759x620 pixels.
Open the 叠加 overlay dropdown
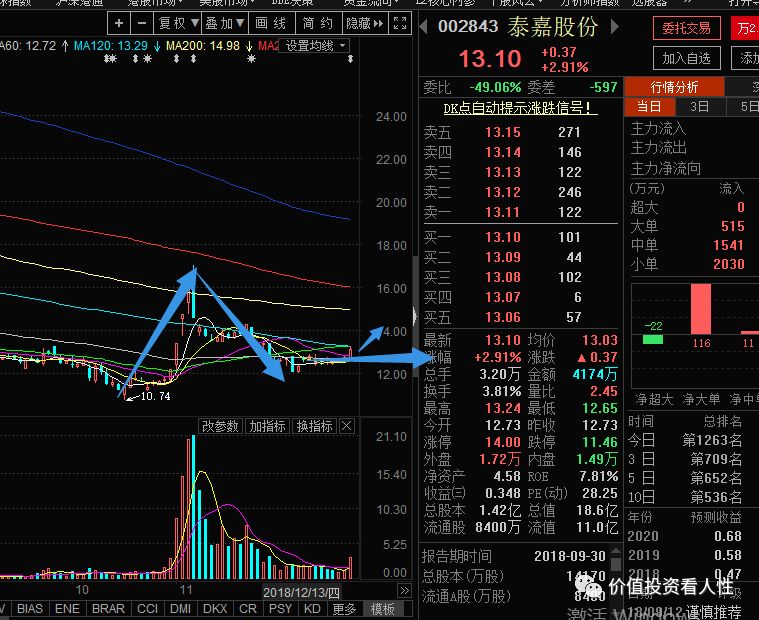pos(224,23)
